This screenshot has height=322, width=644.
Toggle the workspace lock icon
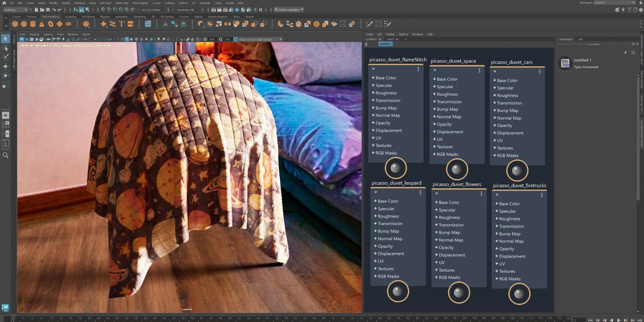pyautogui.click(x=641, y=3)
